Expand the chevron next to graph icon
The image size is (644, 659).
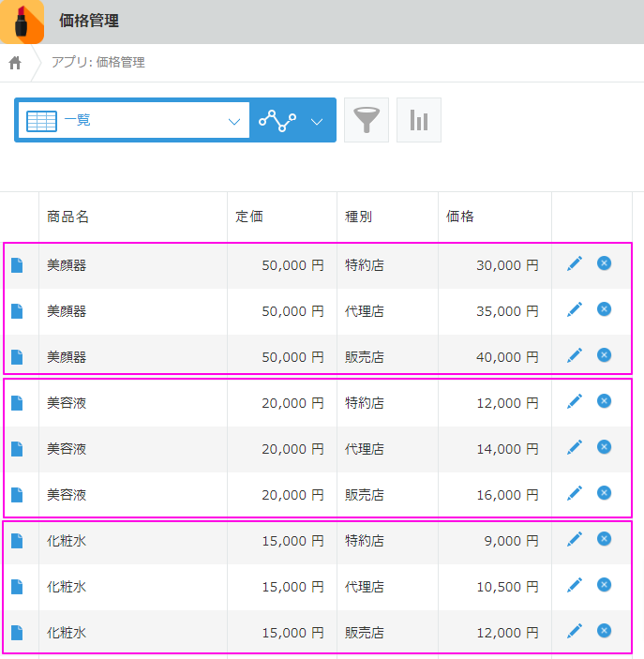point(317,122)
